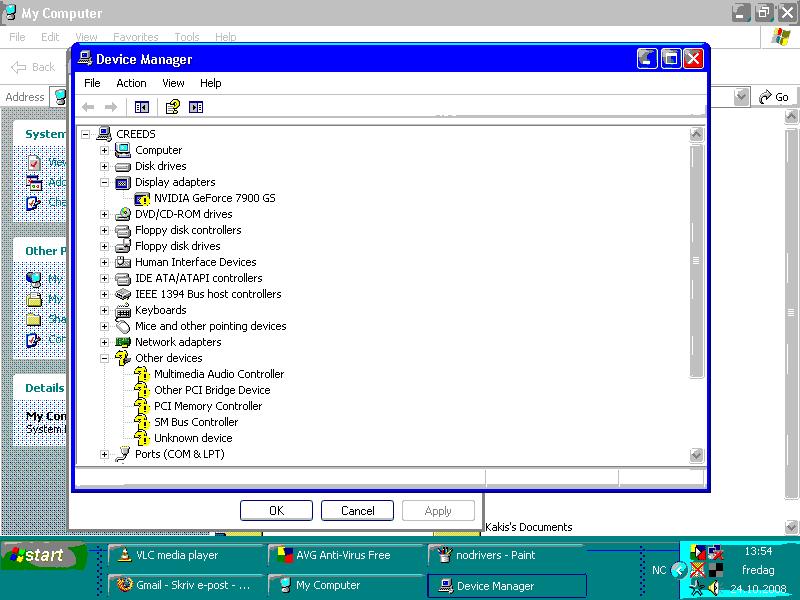The width and height of the screenshot is (800, 600).
Task: Switch to VLC media player taskbar button
Action: (x=184, y=555)
